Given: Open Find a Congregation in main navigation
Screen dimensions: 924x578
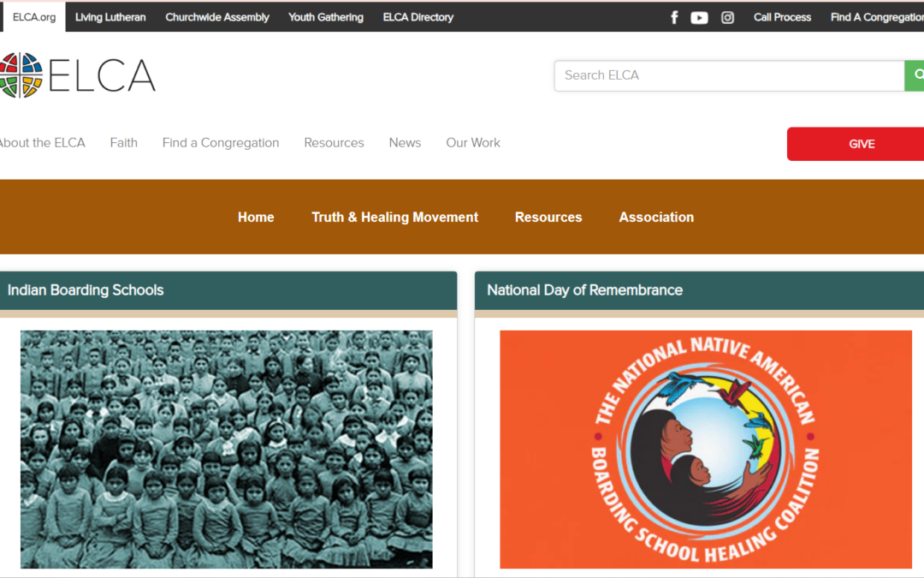Looking at the screenshot, I should (221, 143).
